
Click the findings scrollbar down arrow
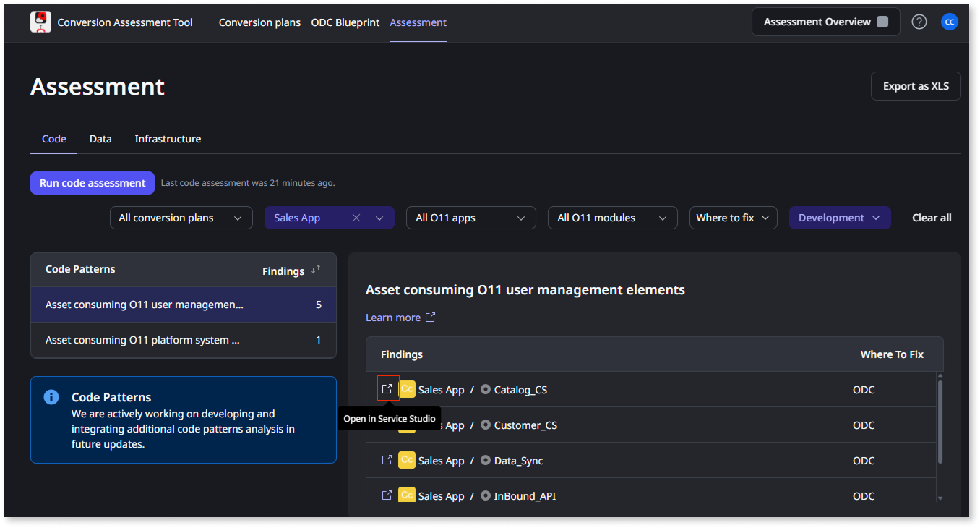point(940,498)
